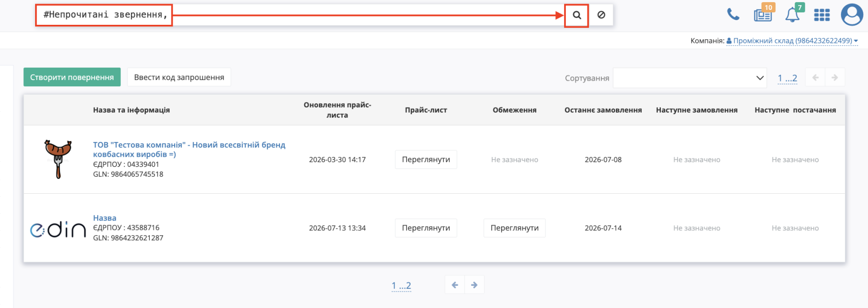
Task: View restrictions Переглянути in Назва row
Action: click(x=515, y=228)
